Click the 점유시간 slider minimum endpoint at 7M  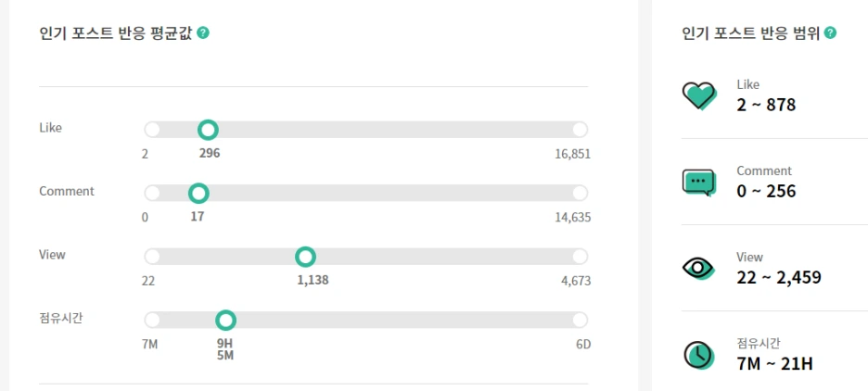(x=152, y=321)
